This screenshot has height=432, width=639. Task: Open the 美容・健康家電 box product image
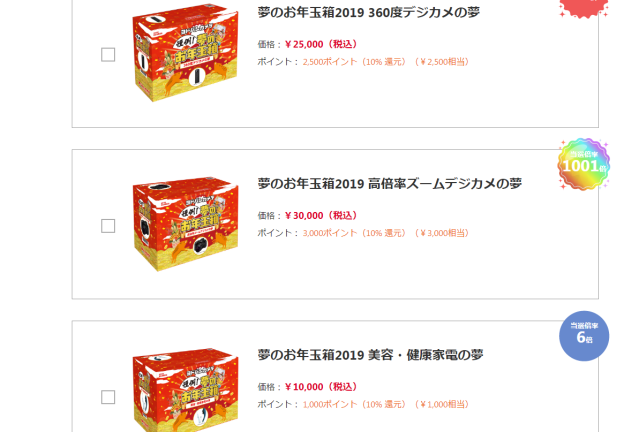click(x=185, y=390)
